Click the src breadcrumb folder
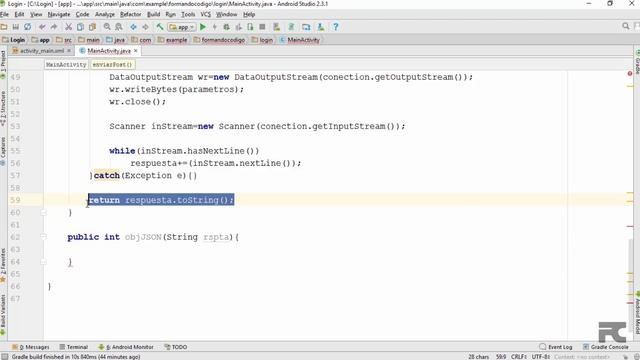Image resolution: width=640 pixels, height=360 pixels. tap(64, 40)
